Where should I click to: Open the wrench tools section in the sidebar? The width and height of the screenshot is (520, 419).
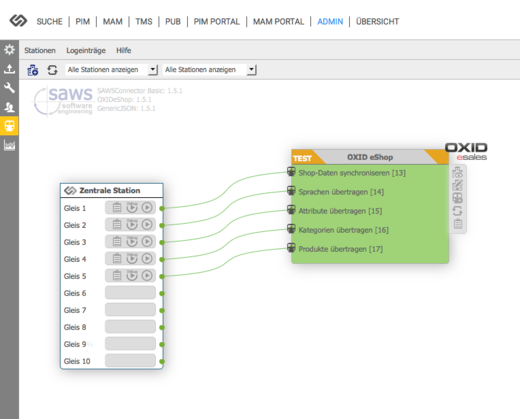9,88
